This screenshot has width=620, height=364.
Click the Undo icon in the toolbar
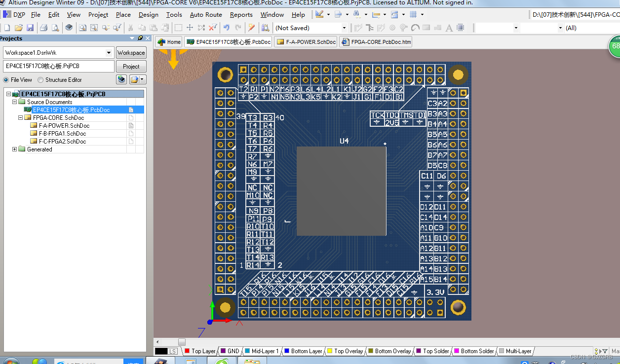(227, 28)
